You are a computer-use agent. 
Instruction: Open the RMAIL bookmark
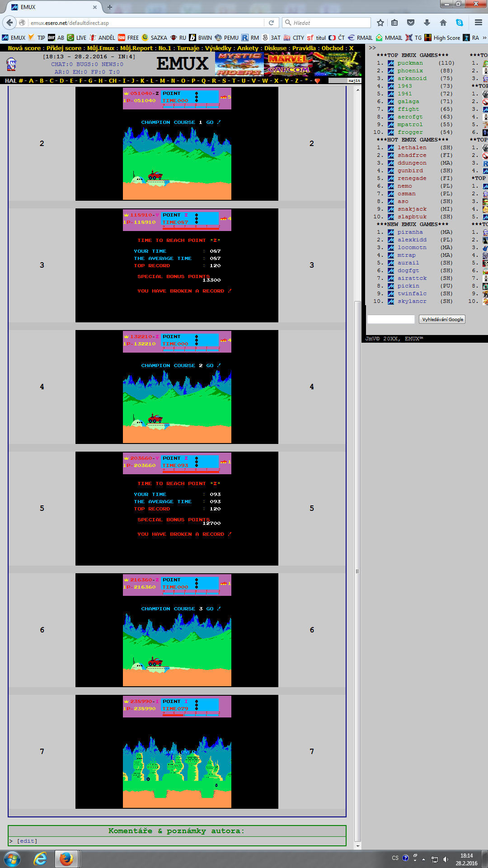360,38
